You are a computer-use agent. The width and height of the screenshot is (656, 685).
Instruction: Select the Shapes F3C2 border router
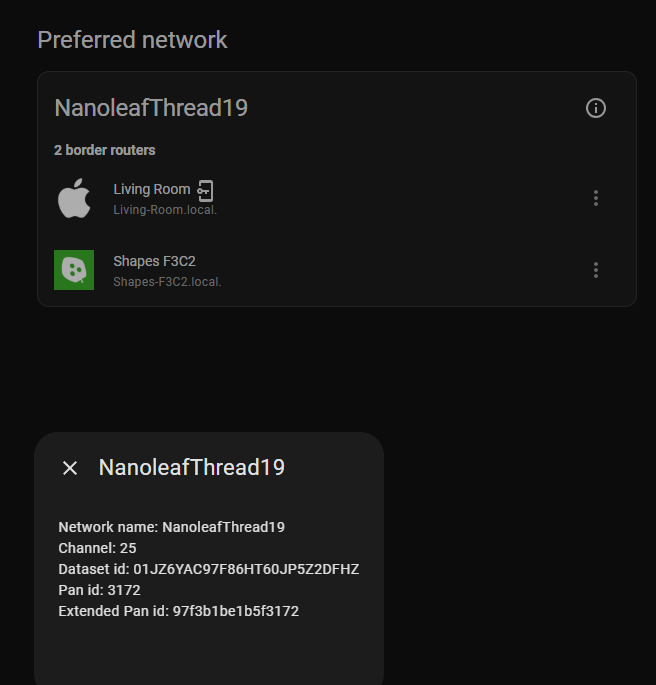tap(154, 261)
